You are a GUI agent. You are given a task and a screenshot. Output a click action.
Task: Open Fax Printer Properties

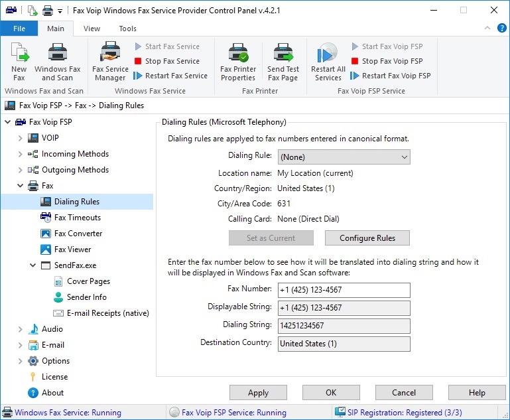238,62
